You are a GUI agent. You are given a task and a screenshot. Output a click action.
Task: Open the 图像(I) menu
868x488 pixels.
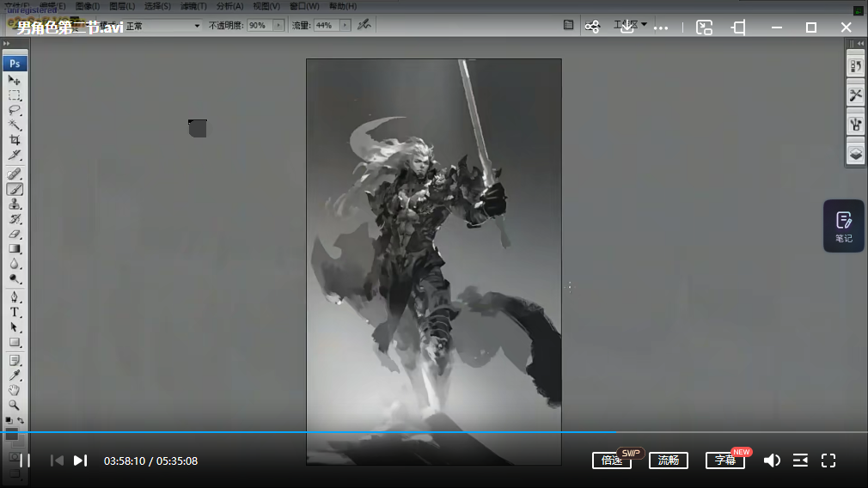88,6
